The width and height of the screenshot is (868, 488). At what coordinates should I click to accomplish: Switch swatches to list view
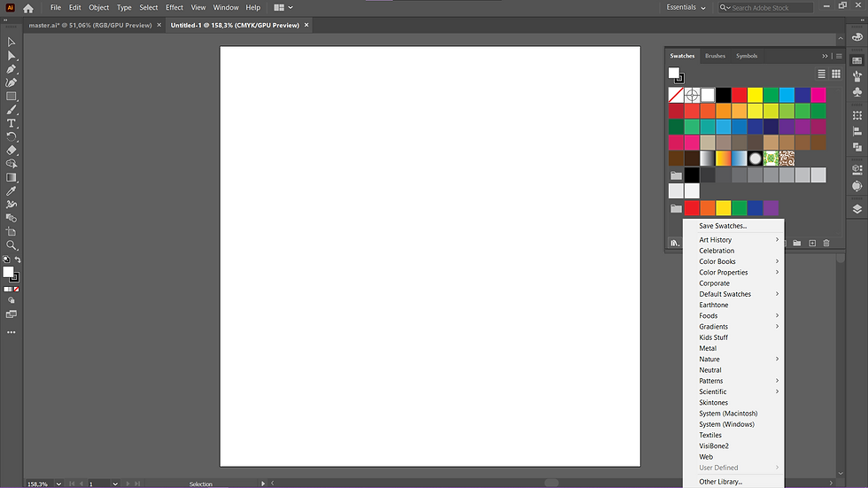coord(822,74)
